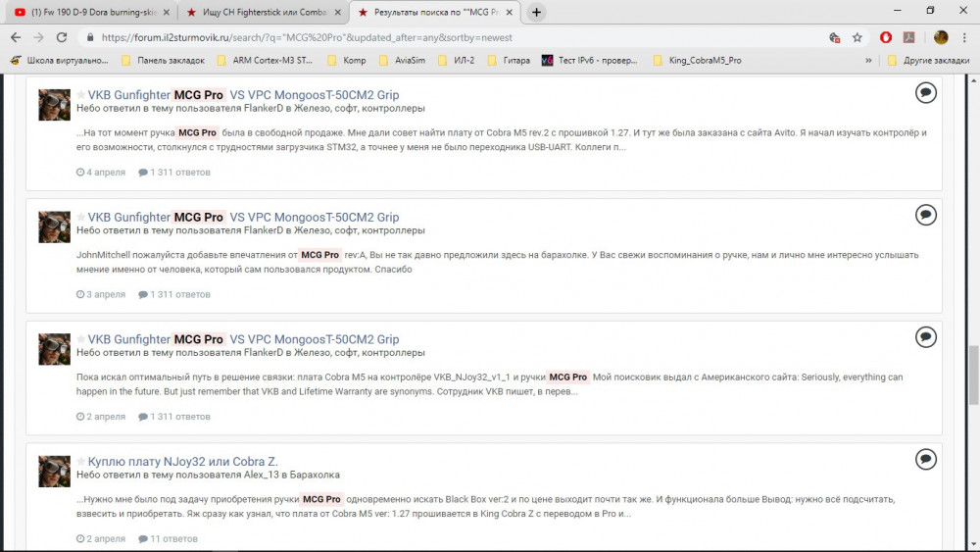Open VKB Gunfighter result with Lifetime Warranty snippet
This screenshot has height=552, width=980.
[x=243, y=339]
